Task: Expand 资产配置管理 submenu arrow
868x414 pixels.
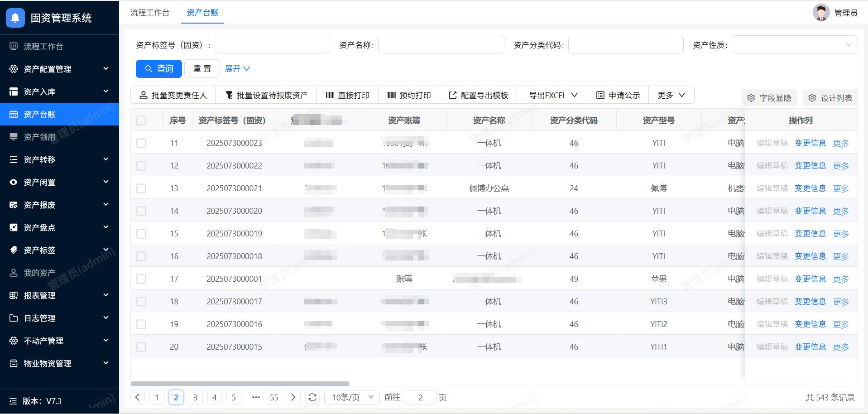Action: click(106, 68)
